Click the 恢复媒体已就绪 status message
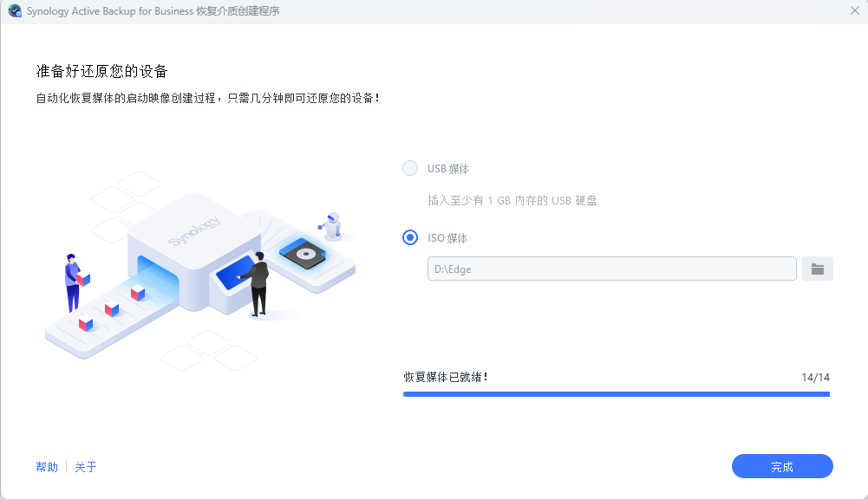 pyautogui.click(x=446, y=378)
